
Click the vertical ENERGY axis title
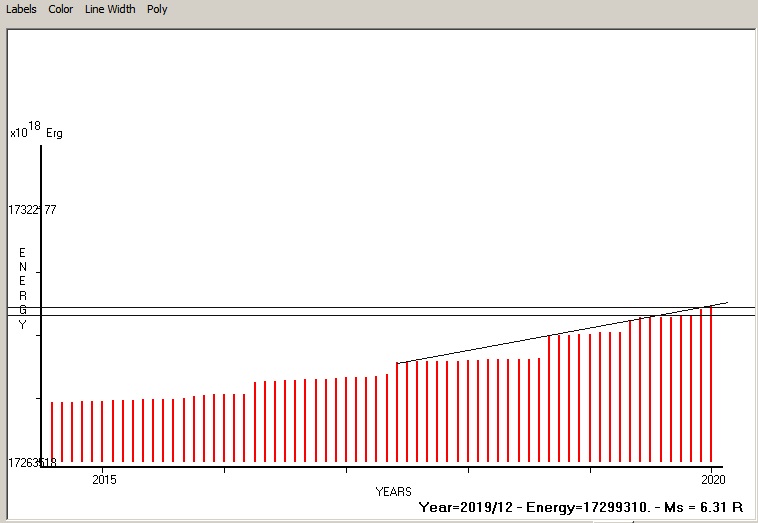coord(22,289)
